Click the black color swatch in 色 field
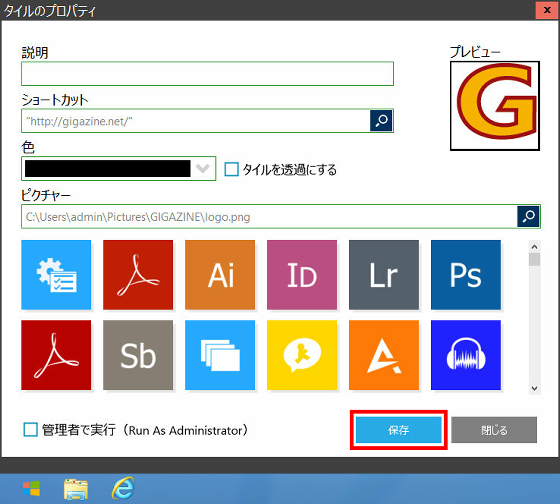Image resolution: width=560 pixels, height=504 pixels. pos(108,168)
